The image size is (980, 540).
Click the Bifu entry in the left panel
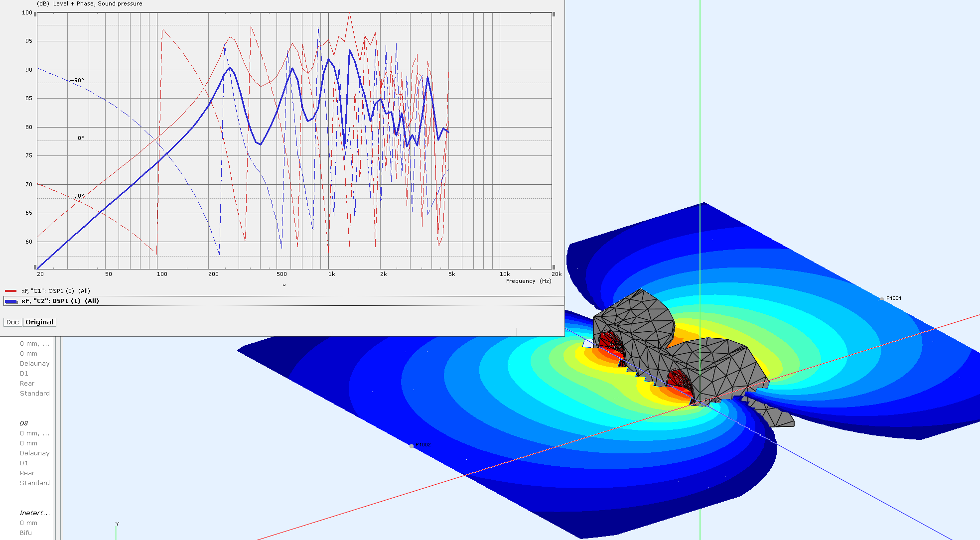click(26, 533)
